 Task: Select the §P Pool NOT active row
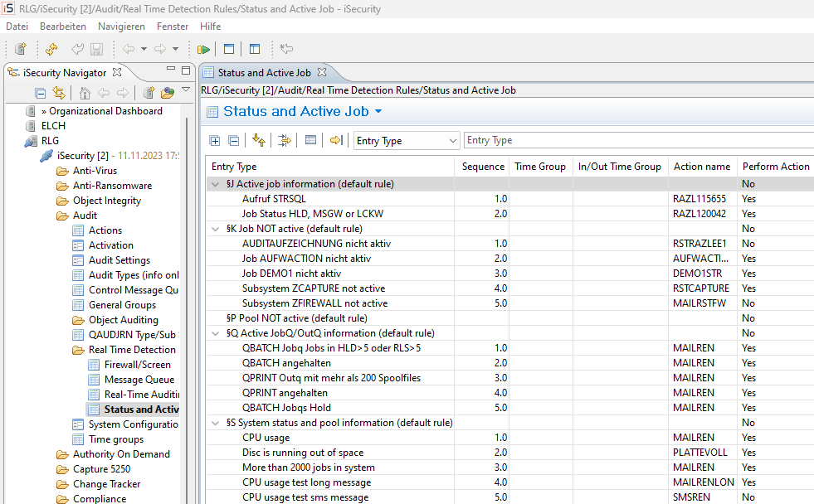coord(509,318)
